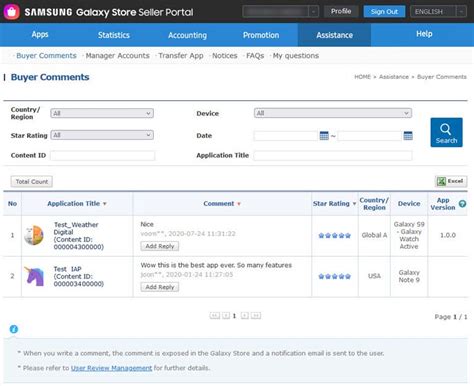The image size is (474, 386).
Task: Click the Galaxy Note 9 device cell
Action: [409, 276]
